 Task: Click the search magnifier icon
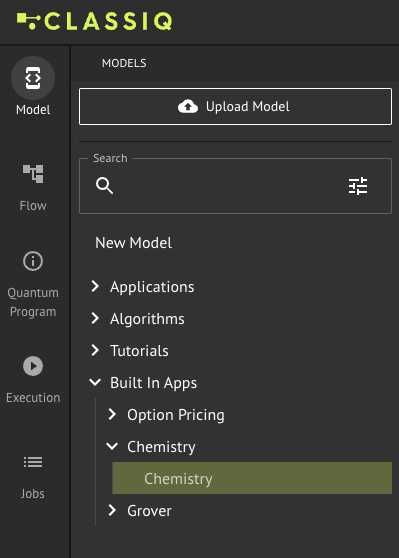(104, 186)
